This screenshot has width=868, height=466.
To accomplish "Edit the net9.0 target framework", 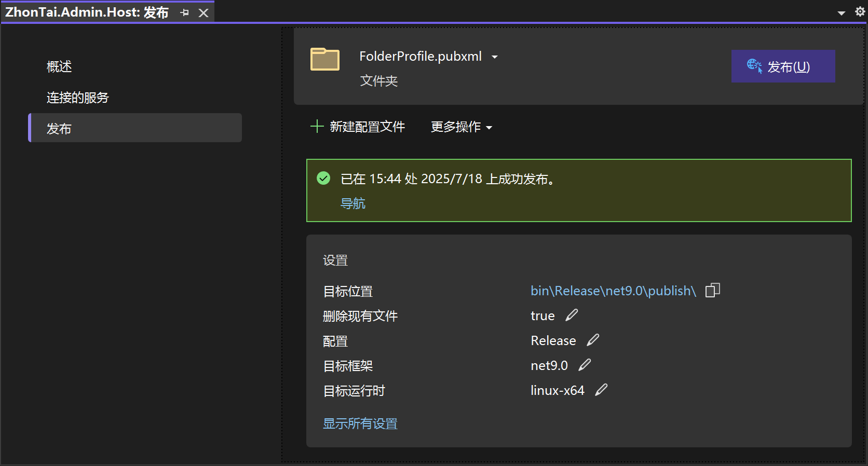I will 585,365.
